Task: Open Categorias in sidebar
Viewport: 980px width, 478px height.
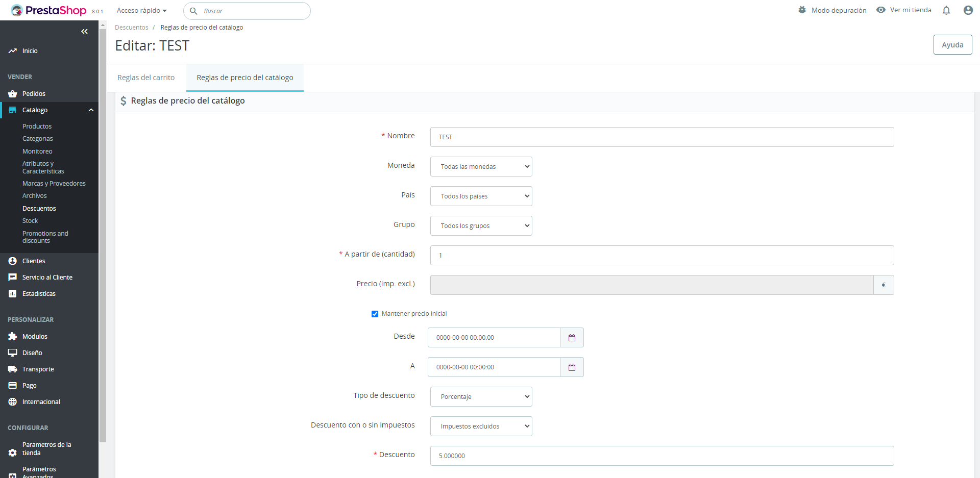Action: pos(37,139)
